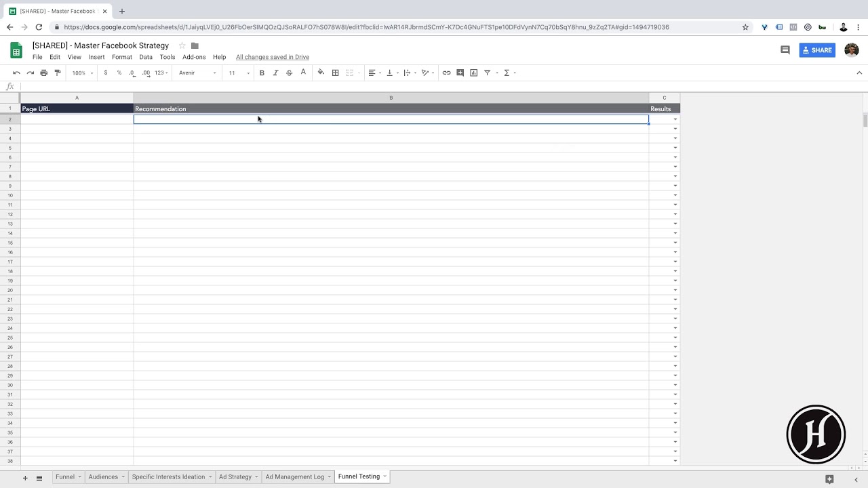Select the Recommendation header cell
Screen dimensions: 868x488
pos(391,108)
